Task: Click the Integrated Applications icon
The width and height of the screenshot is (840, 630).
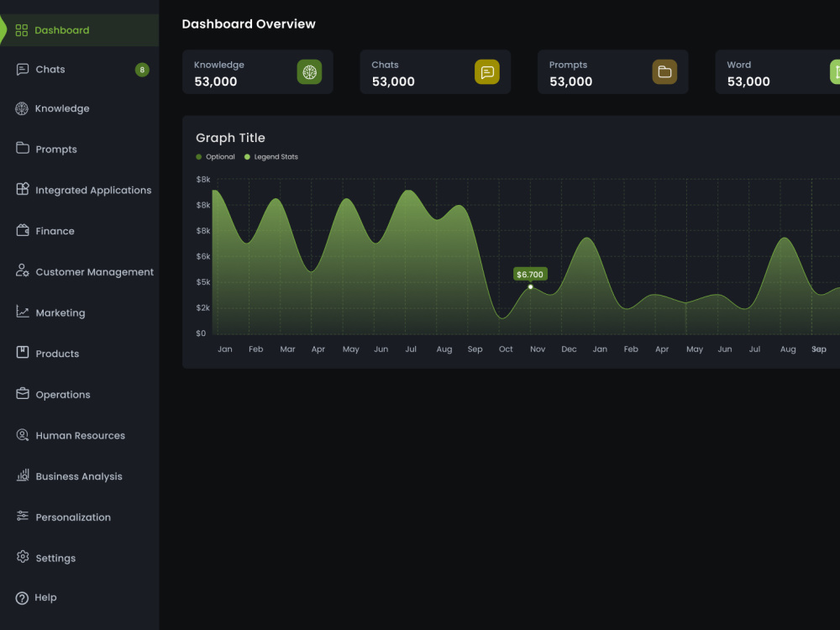Action: (x=23, y=188)
